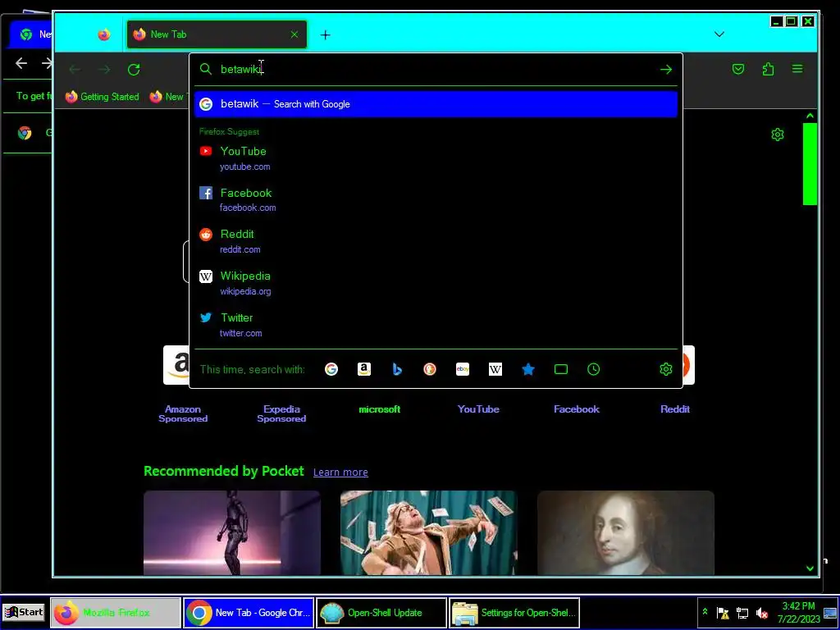The image size is (840, 630).
Task: Open Pocket story with money man image
Action: [428, 532]
